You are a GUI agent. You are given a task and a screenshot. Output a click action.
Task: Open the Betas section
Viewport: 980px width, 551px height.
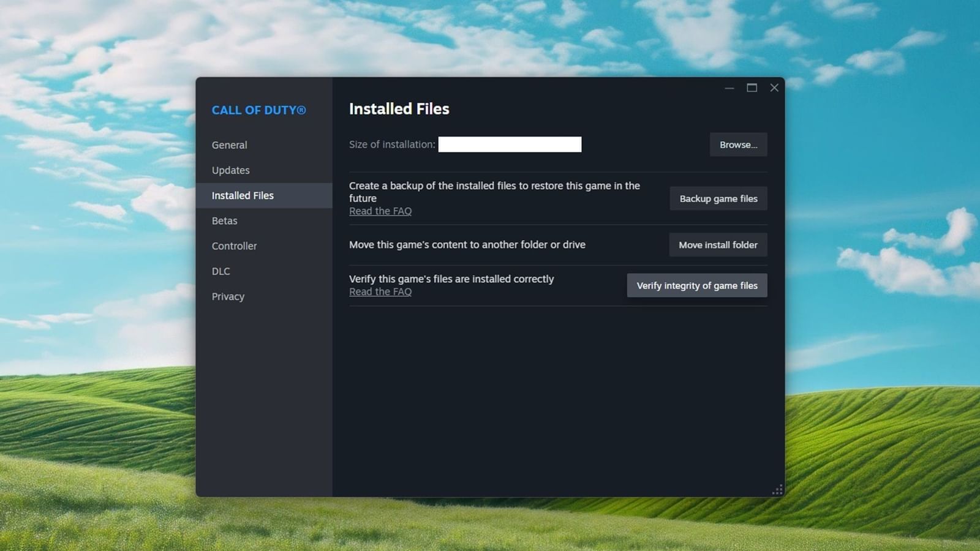[224, 220]
